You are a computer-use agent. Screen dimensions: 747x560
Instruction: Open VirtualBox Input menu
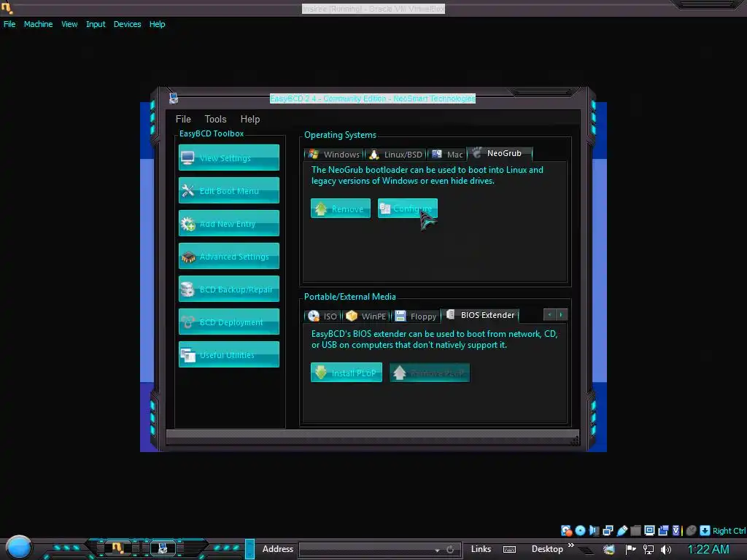[96, 24]
